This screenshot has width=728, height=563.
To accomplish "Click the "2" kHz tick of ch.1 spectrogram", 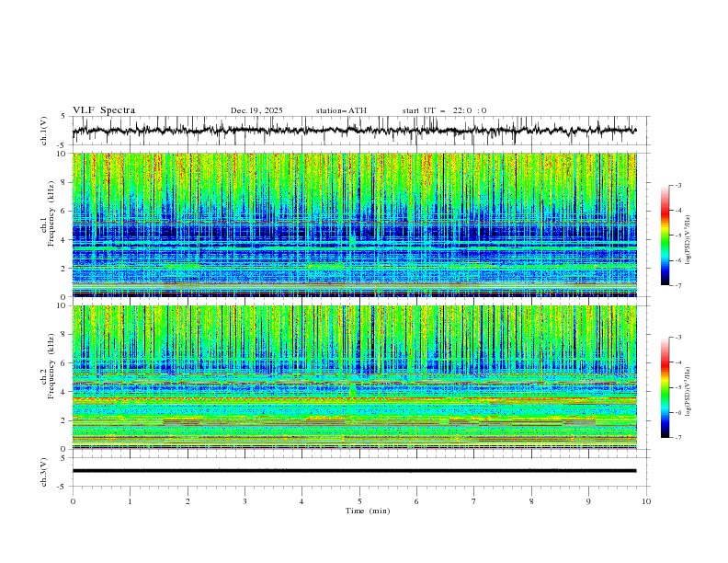I will 65,268.
